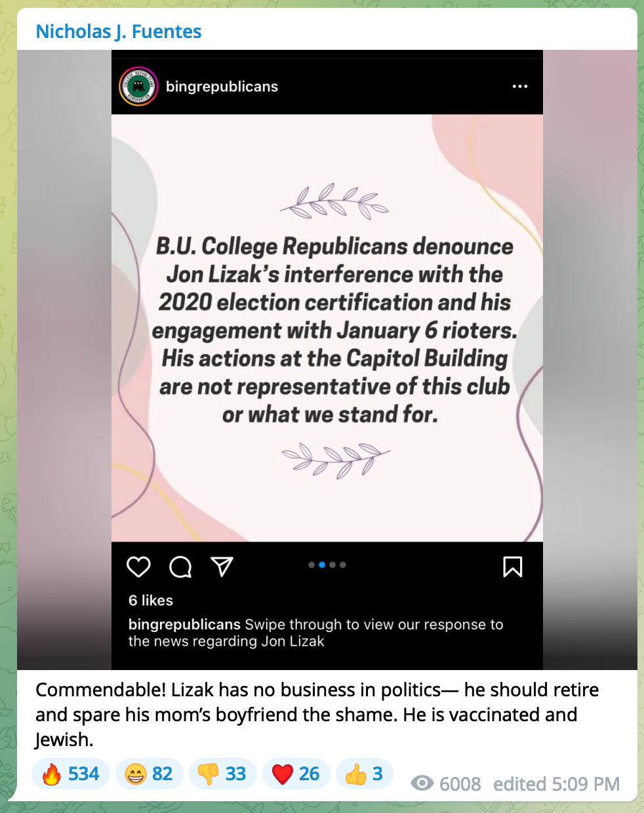The width and height of the screenshot is (644, 813).
Task: Select the first carousel dot
Action: click(312, 565)
